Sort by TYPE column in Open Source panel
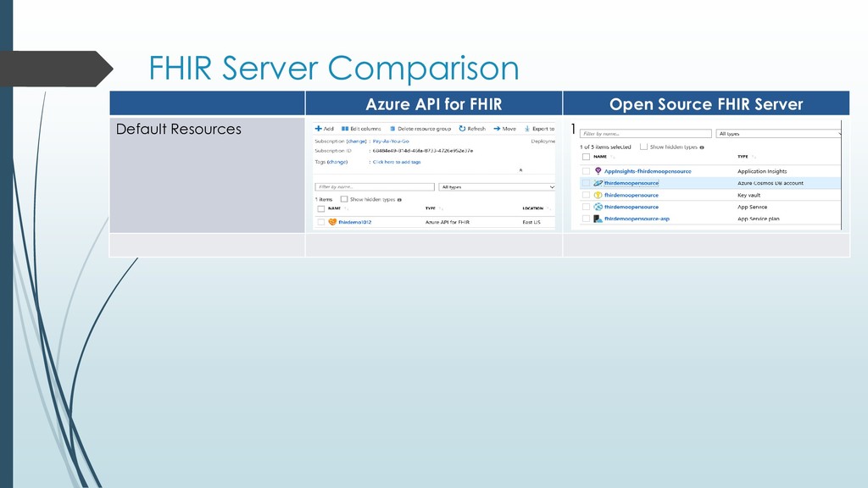Viewport: 868px width, 488px height. (x=746, y=157)
